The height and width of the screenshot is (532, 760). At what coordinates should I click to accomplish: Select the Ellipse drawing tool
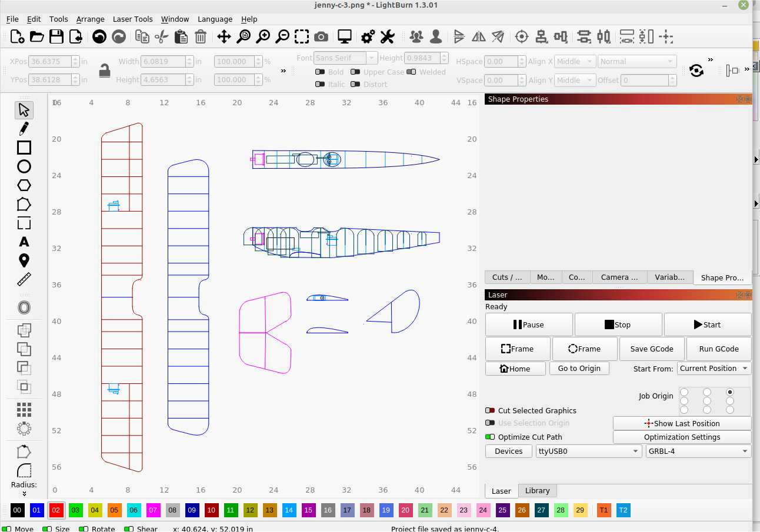(x=24, y=166)
